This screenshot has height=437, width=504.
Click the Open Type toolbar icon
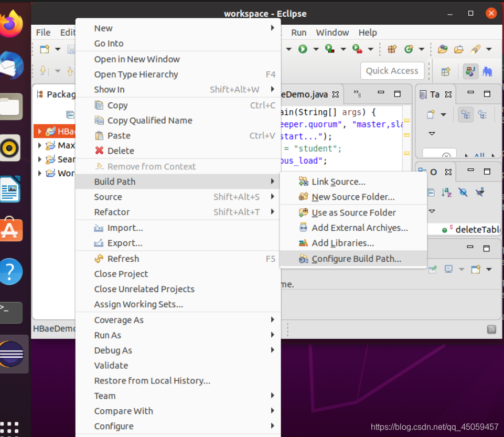[443, 49]
